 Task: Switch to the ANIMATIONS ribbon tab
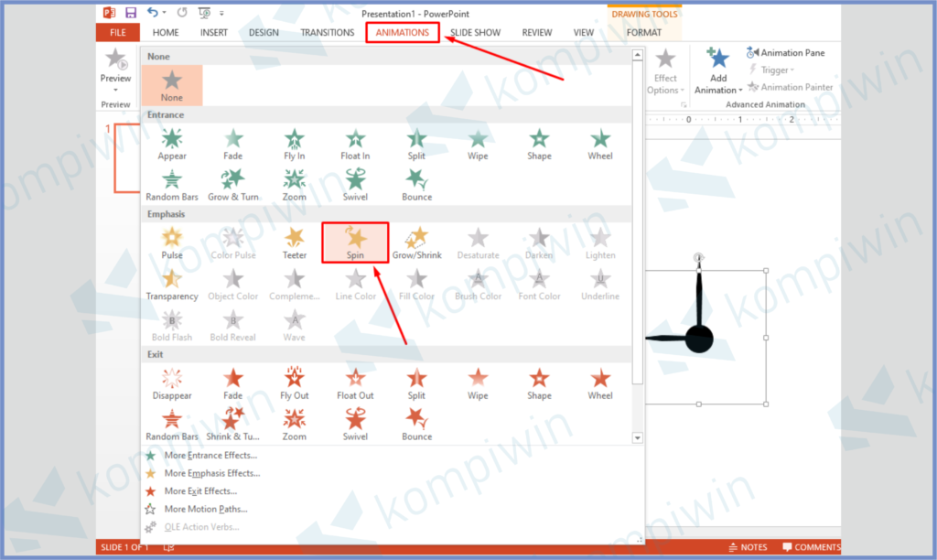[x=403, y=33]
